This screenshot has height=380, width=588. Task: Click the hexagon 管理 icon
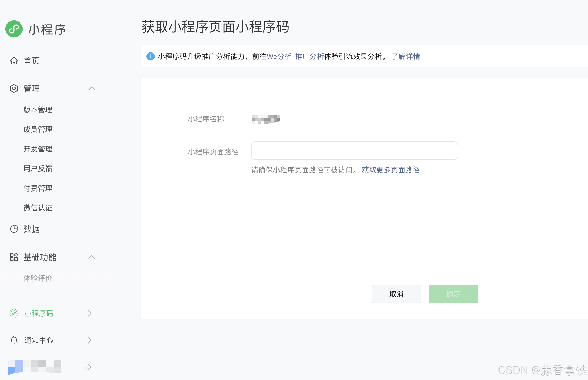(x=14, y=88)
